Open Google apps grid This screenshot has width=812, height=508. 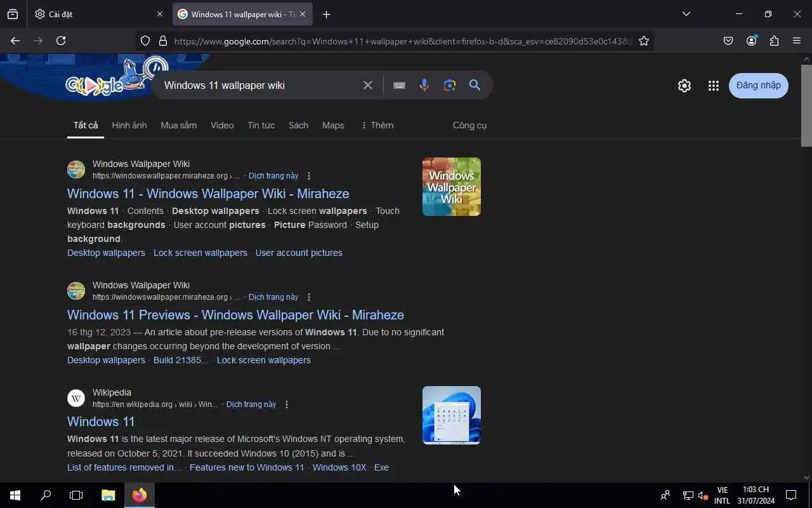point(714,86)
